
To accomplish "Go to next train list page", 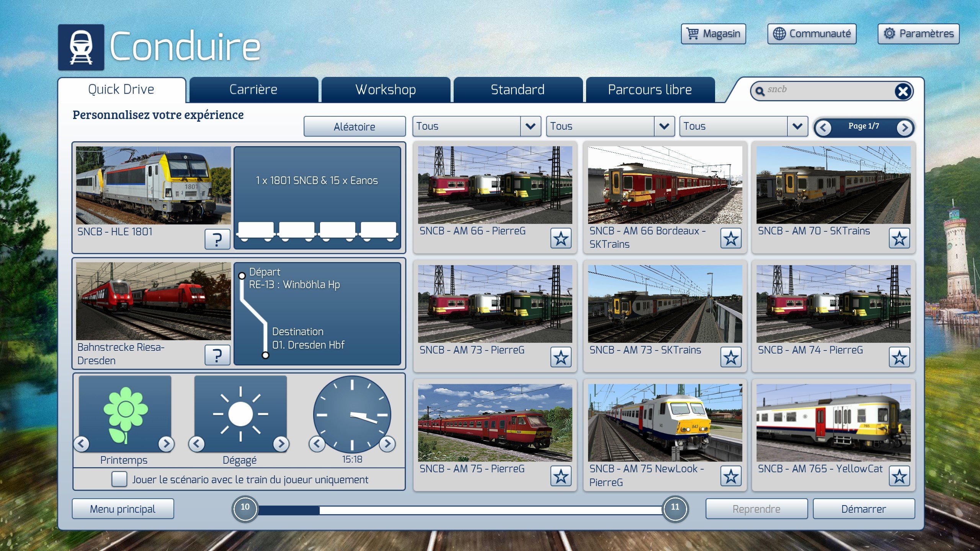I will [x=904, y=127].
